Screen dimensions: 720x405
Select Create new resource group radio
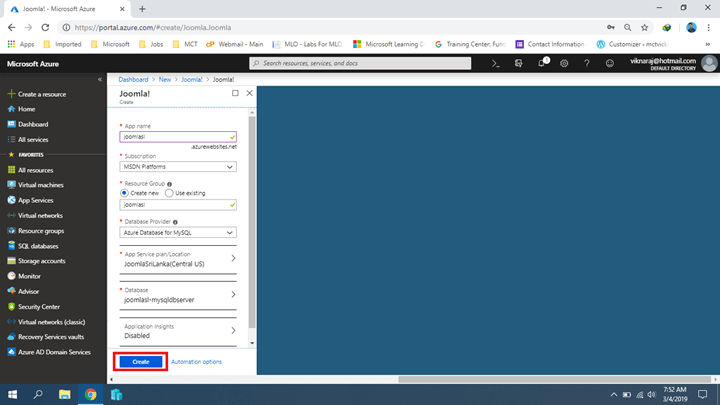pos(124,193)
